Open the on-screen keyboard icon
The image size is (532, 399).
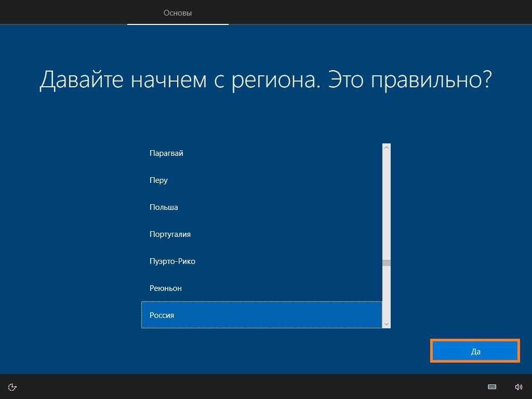click(491, 387)
